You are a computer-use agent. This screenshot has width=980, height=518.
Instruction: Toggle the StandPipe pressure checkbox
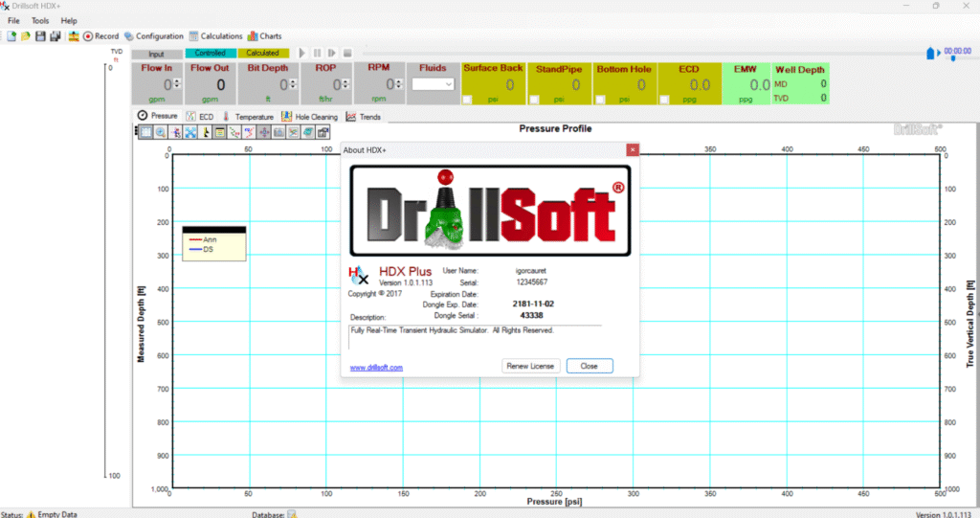pos(534,100)
